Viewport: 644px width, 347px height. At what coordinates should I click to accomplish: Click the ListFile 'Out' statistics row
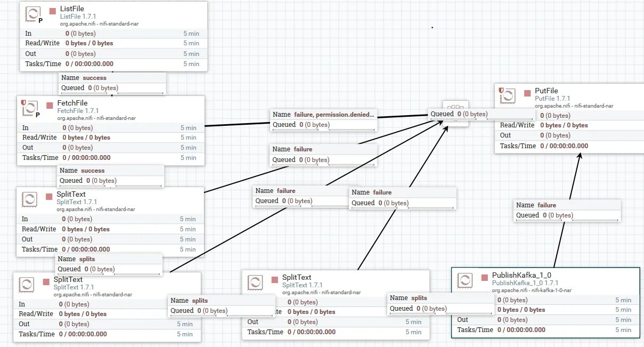click(x=112, y=54)
